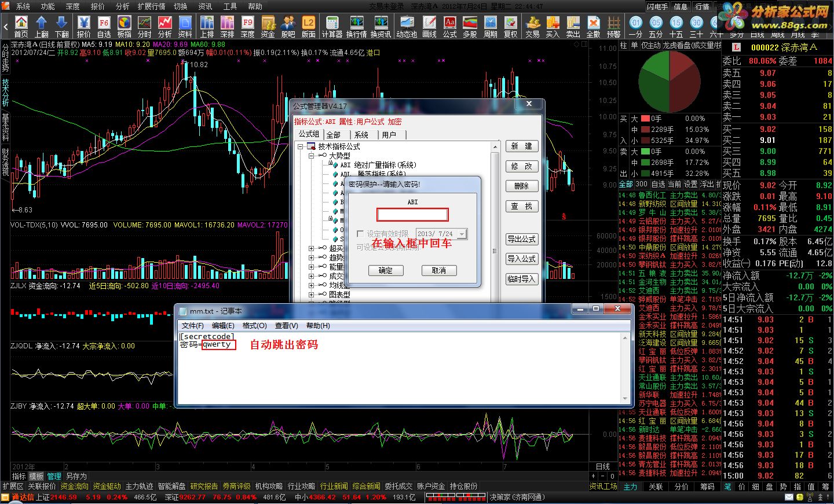Collapse the 大势型 tree node

point(312,156)
